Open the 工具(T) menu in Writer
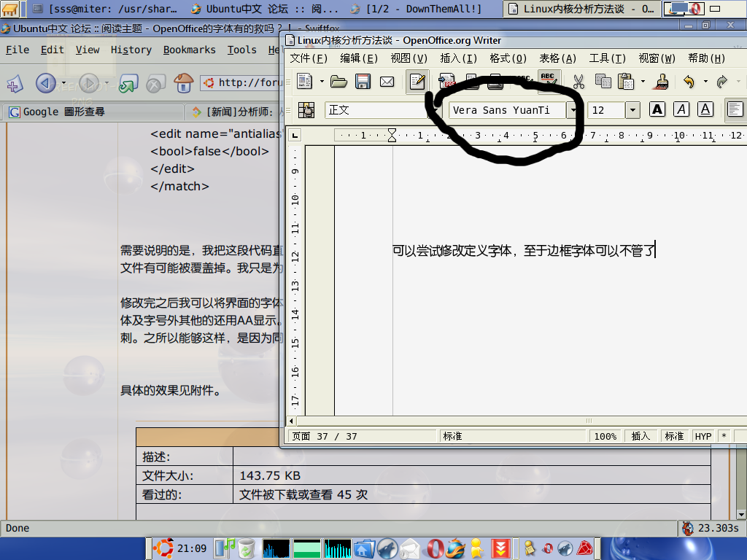This screenshot has width=747, height=560. 608,58
